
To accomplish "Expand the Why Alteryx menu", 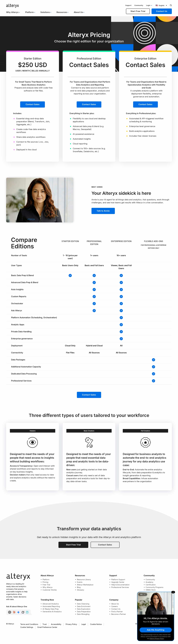I will [x=13, y=12].
